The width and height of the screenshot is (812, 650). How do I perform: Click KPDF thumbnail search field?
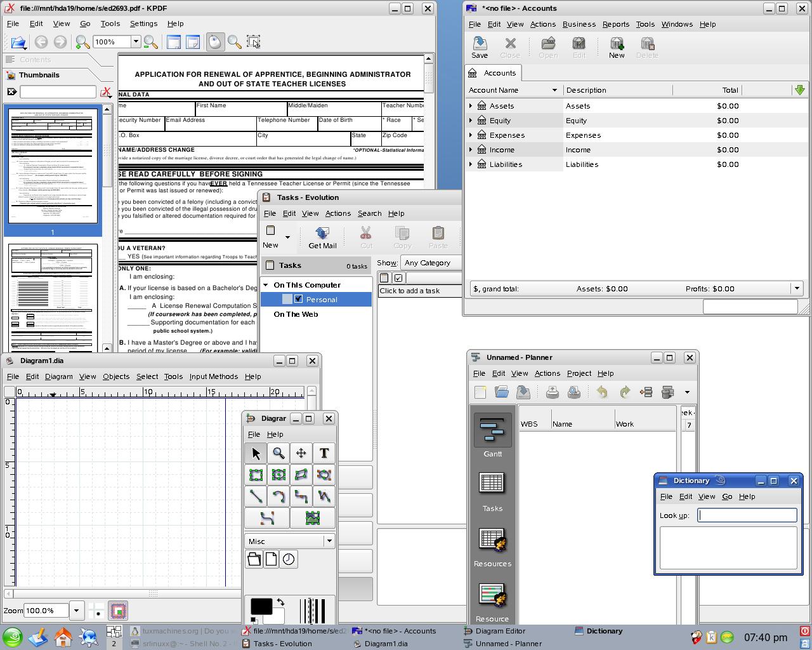click(58, 92)
